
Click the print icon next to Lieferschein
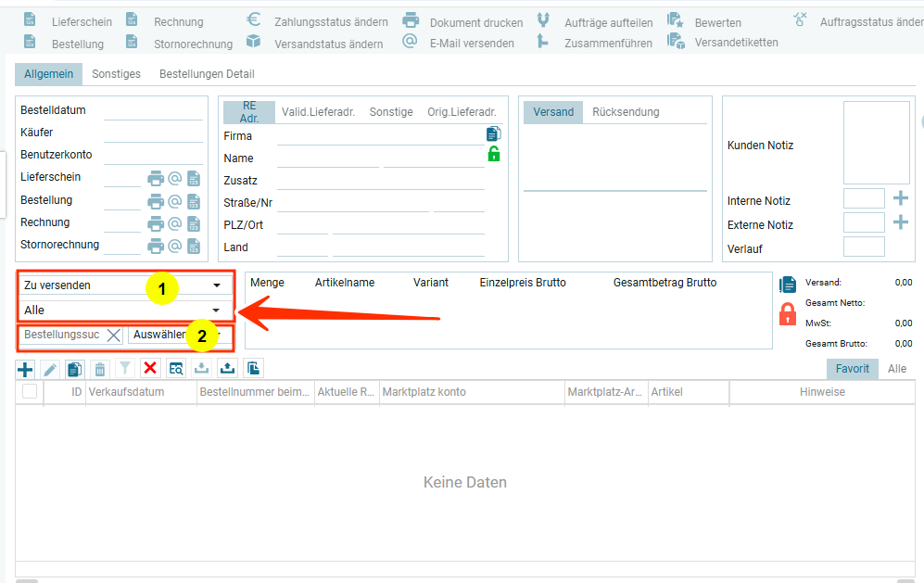[x=156, y=178]
